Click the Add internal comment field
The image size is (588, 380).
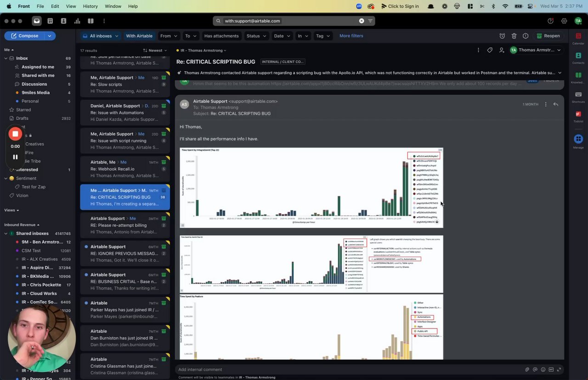[x=349, y=369]
